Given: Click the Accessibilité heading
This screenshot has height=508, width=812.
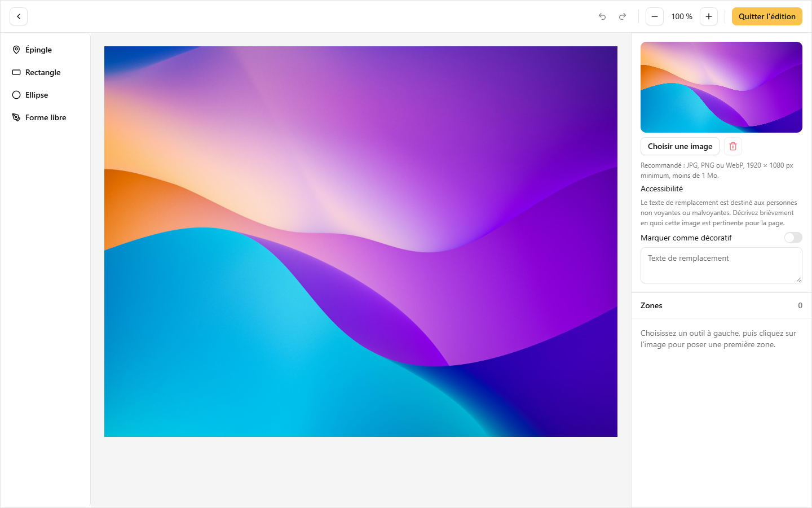Looking at the screenshot, I should (x=661, y=189).
